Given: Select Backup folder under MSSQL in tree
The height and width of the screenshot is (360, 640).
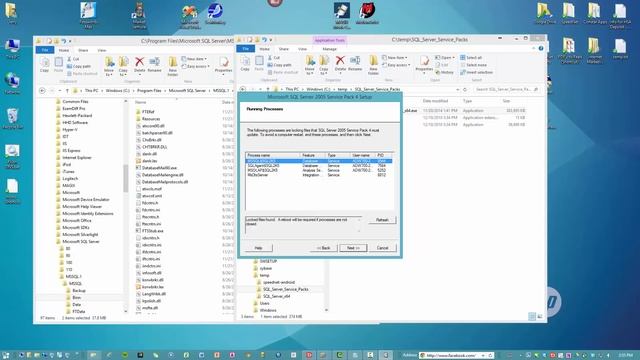Looking at the screenshot, I should [x=76, y=291].
